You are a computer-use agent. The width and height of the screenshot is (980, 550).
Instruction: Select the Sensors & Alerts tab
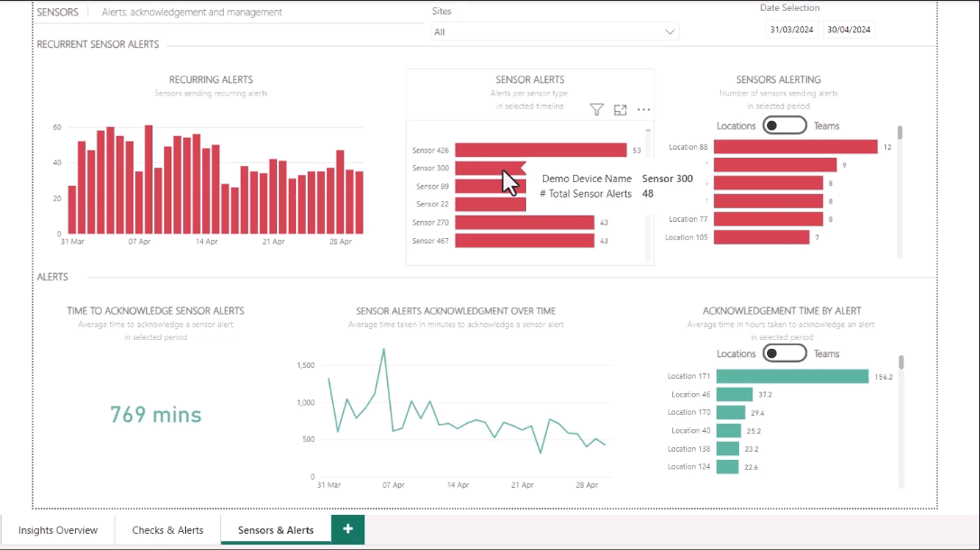pyautogui.click(x=275, y=530)
